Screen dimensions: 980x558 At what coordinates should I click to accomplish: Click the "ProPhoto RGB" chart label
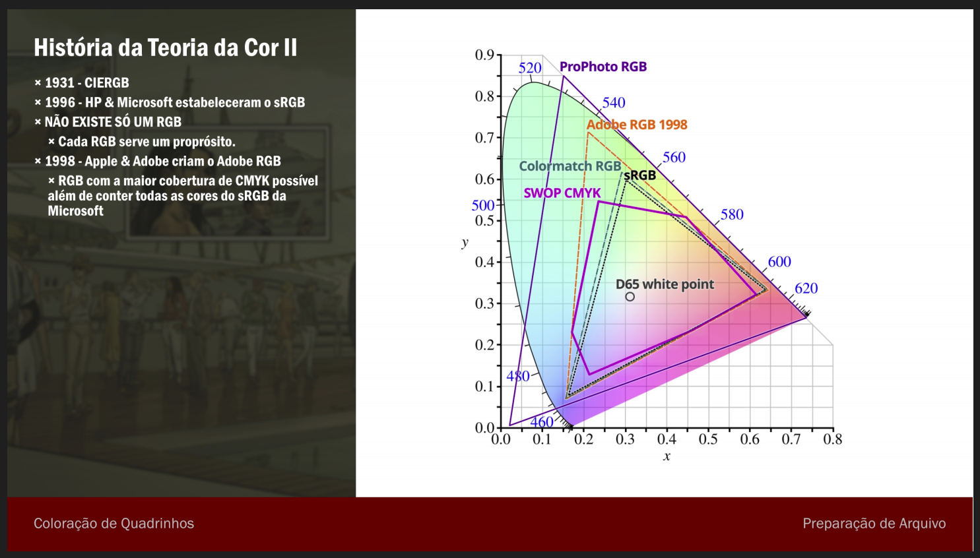click(603, 67)
